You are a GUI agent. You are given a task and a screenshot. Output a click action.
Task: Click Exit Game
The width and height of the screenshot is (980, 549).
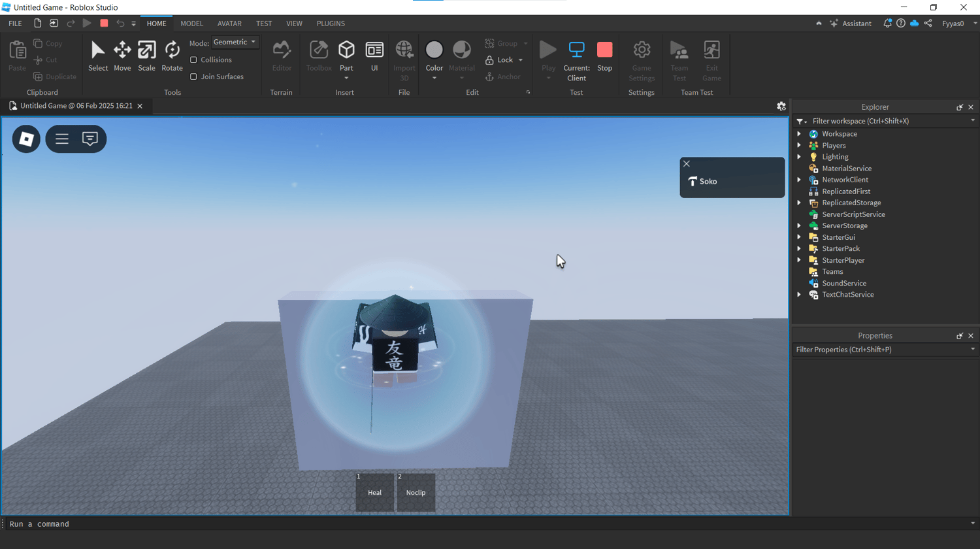click(711, 60)
